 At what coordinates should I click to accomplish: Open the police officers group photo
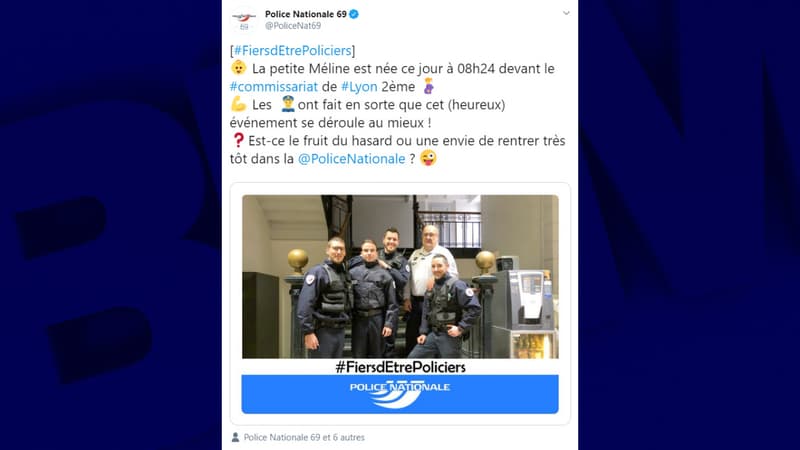(400, 277)
